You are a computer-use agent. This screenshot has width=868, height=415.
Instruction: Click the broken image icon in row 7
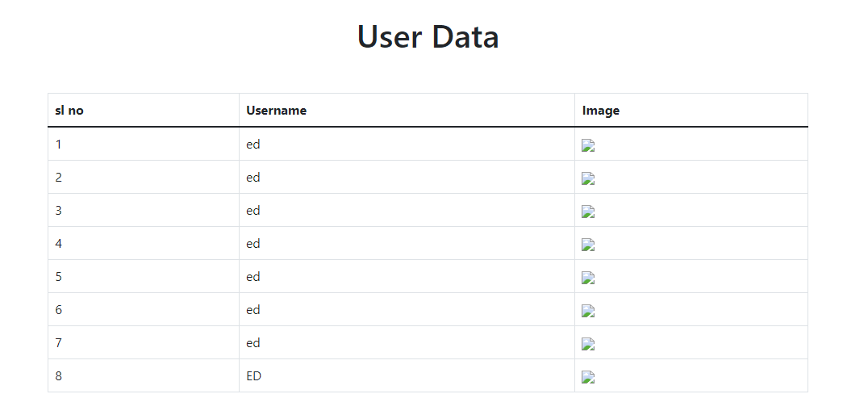pos(588,344)
